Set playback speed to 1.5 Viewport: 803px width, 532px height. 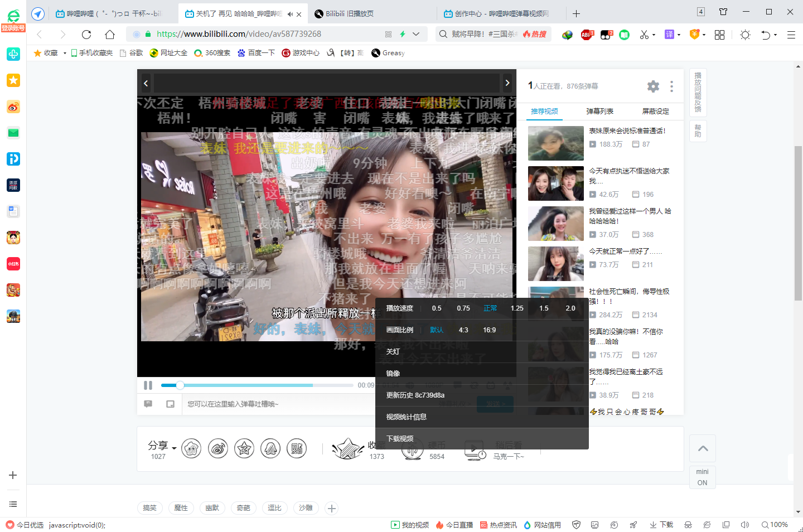[x=544, y=308]
